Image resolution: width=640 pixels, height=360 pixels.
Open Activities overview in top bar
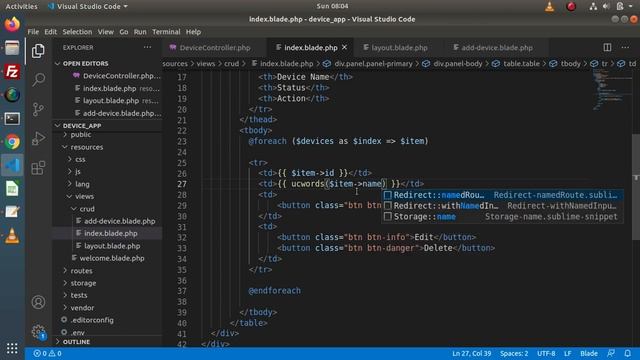click(x=21, y=6)
